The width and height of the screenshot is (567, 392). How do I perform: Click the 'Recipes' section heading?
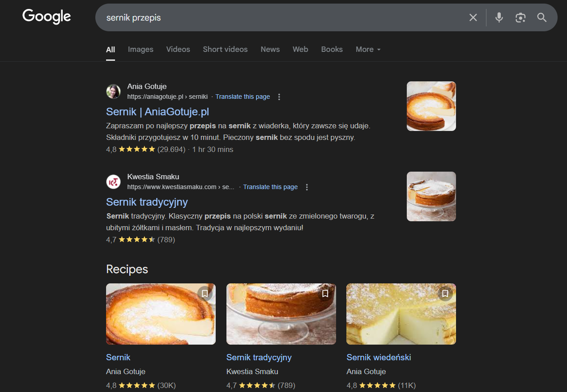coord(127,270)
